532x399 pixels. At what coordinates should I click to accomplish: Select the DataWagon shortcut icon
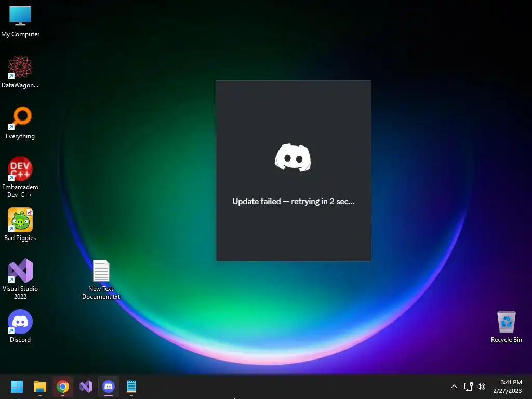pyautogui.click(x=20, y=72)
